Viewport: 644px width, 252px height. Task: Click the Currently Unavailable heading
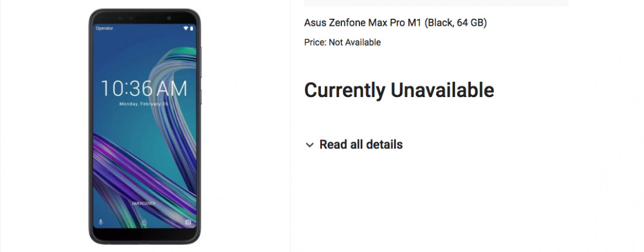tap(399, 90)
